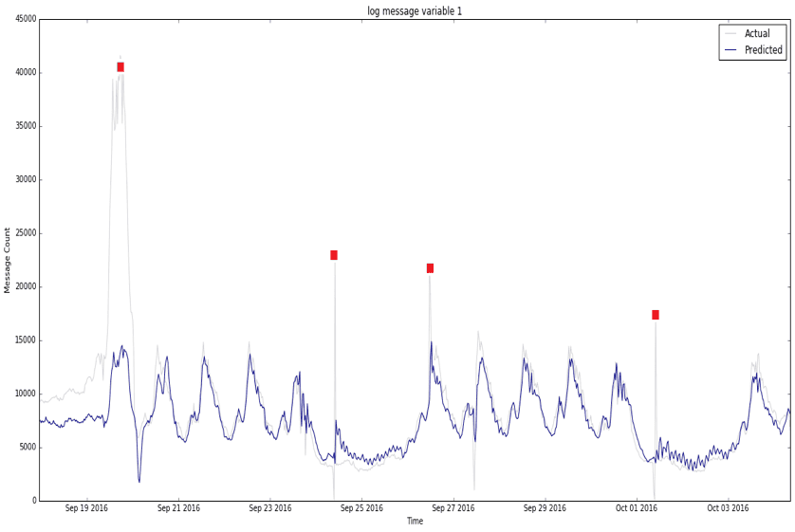Image resolution: width=795 pixels, height=532 pixels.
Task: Select the "Oct 01 2016" x-axis tick label
Action: click(636, 508)
